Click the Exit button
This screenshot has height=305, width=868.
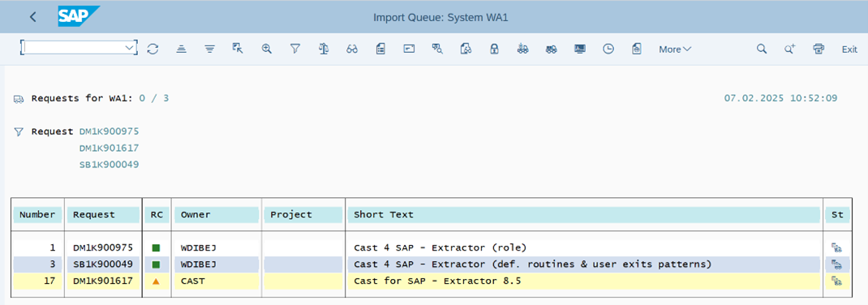coord(849,49)
